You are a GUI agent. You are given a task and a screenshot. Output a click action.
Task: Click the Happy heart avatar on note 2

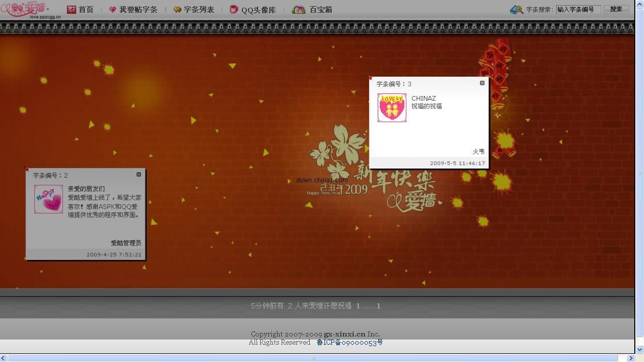tap(49, 199)
